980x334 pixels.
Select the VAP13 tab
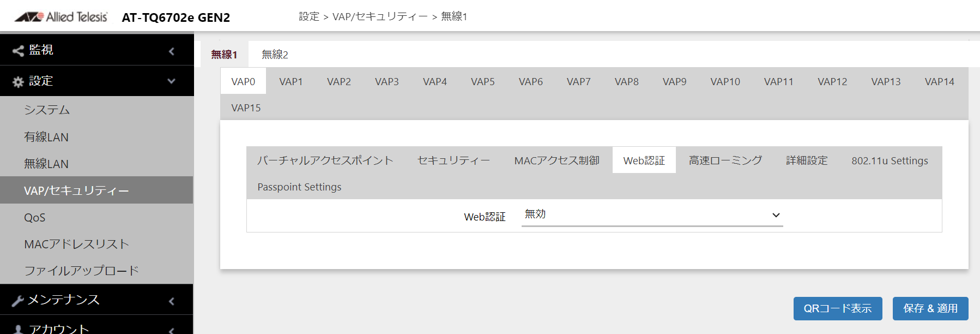point(886,81)
